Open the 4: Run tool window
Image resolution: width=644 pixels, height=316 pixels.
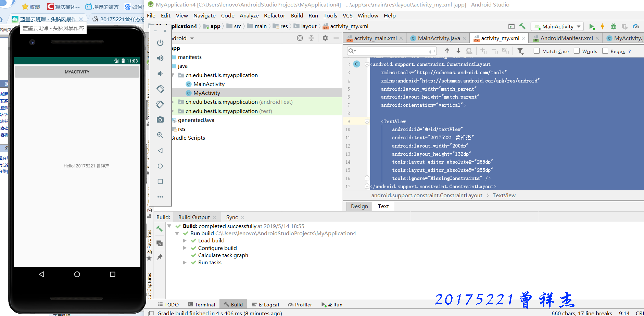332,305
